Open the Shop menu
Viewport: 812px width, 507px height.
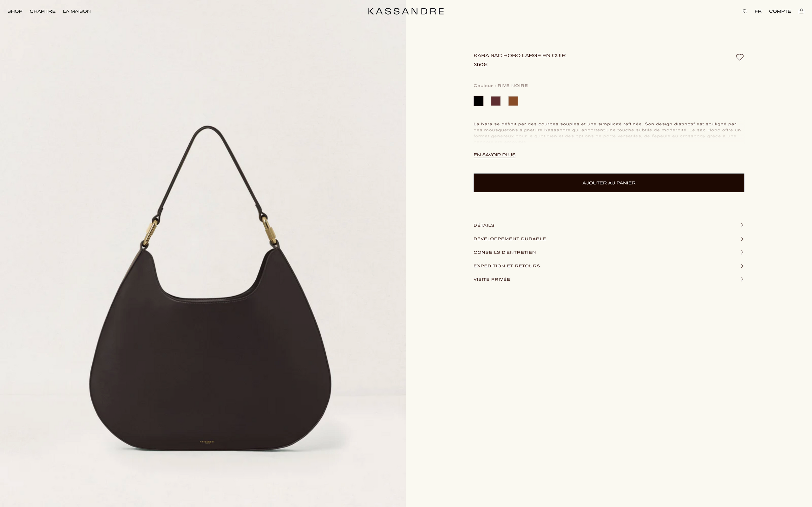[x=15, y=11]
